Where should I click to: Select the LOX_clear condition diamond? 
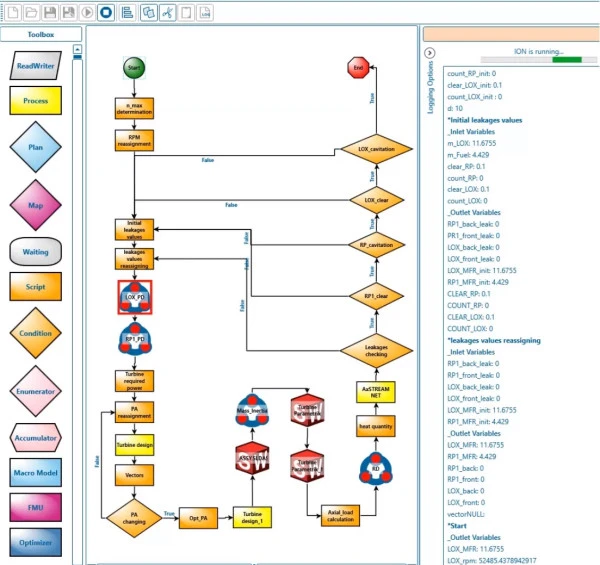[x=377, y=200]
